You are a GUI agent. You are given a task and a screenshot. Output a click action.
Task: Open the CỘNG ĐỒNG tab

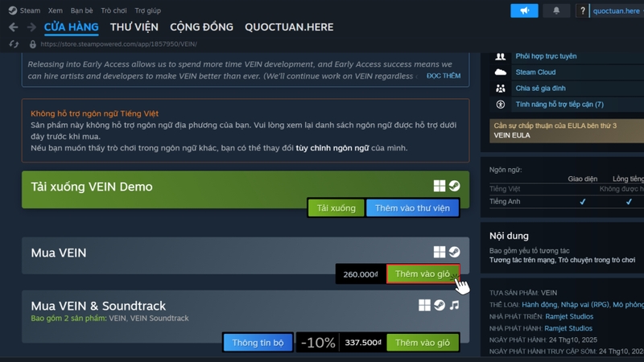pyautogui.click(x=202, y=27)
